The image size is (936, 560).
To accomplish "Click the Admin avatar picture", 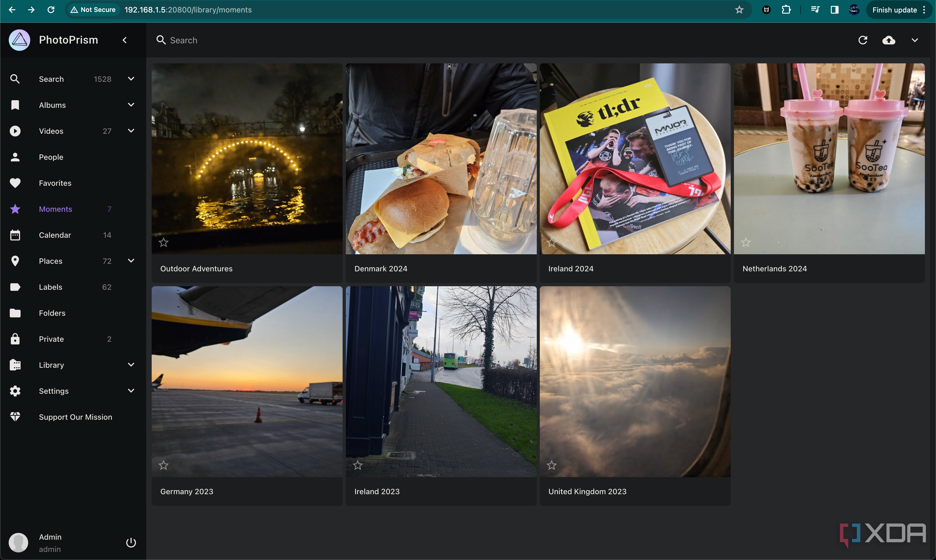I will tap(18, 543).
